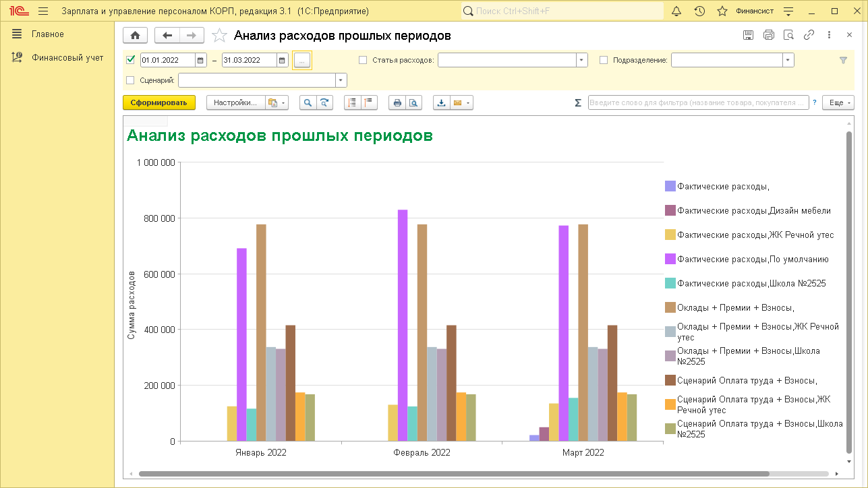The width and height of the screenshot is (868, 488).
Task: Open the Еще dropdown menu
Action: pos(838,102)
